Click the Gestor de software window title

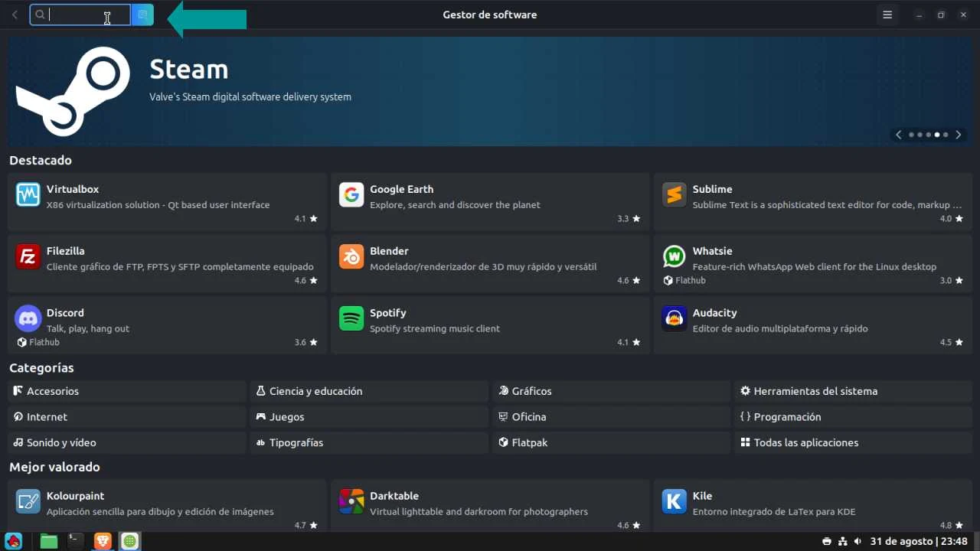[490, 15]
